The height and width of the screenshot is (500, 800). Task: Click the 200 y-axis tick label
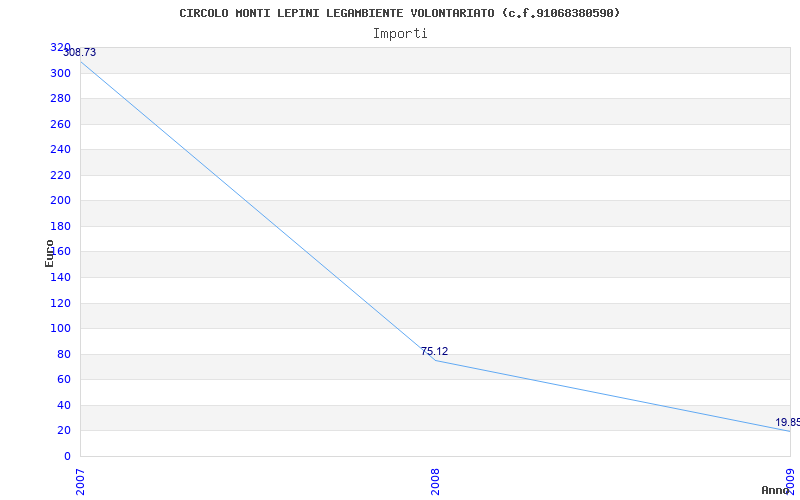[60, 201]
